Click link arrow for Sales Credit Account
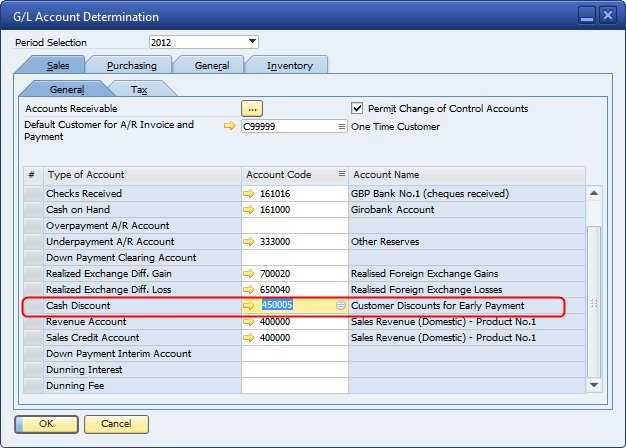Image resolution: width=626 pixels, height=448 pixels. coord(249,338)
